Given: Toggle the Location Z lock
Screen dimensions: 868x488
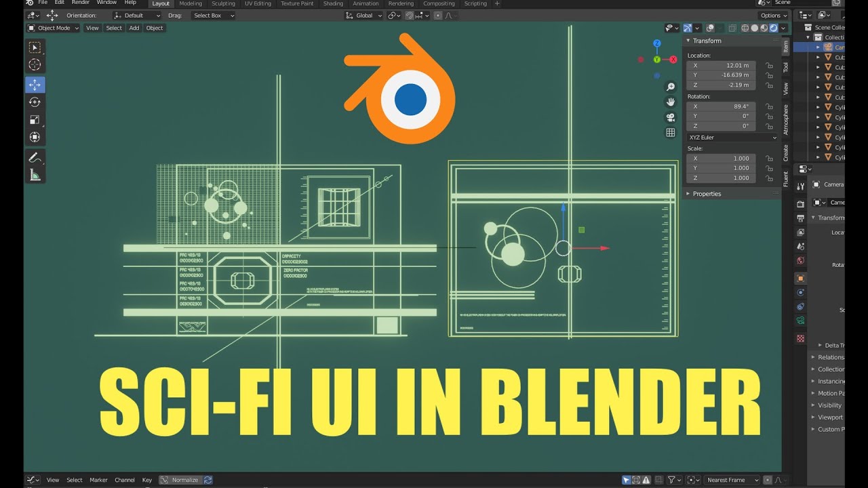Looking at the screenshot, I should (769, 85).
